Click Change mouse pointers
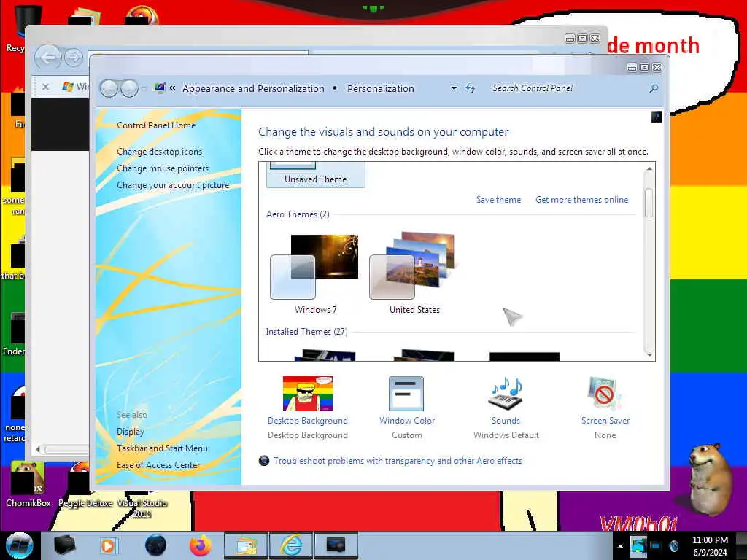Screen dimensions: 747x560 coord(163,168)
